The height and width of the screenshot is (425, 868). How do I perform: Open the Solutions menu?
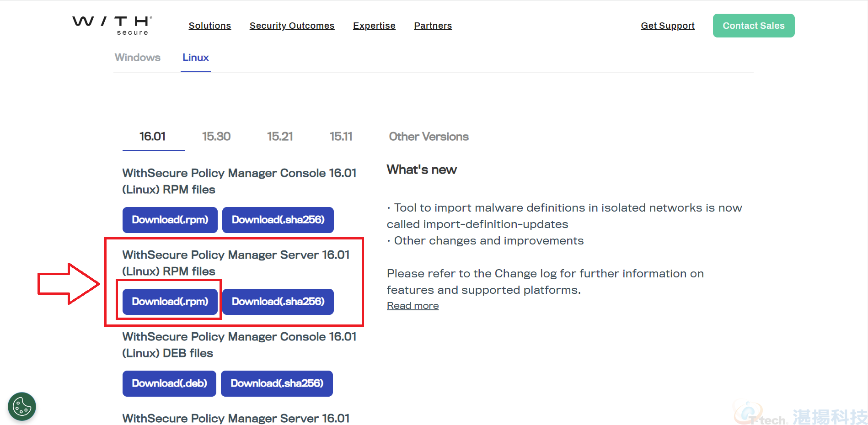pyautogui.click(x=210, y=26)
